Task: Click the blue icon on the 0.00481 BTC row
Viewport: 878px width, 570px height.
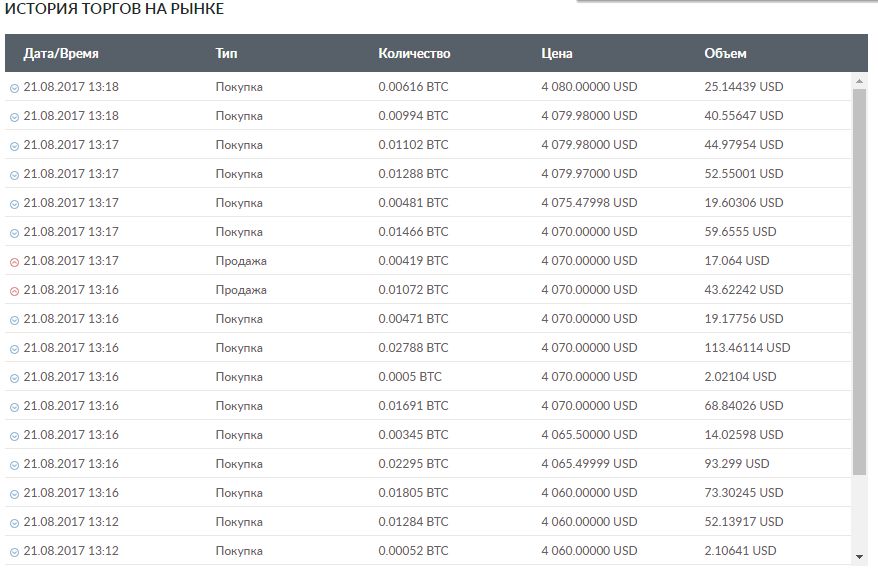Action: 14,204
